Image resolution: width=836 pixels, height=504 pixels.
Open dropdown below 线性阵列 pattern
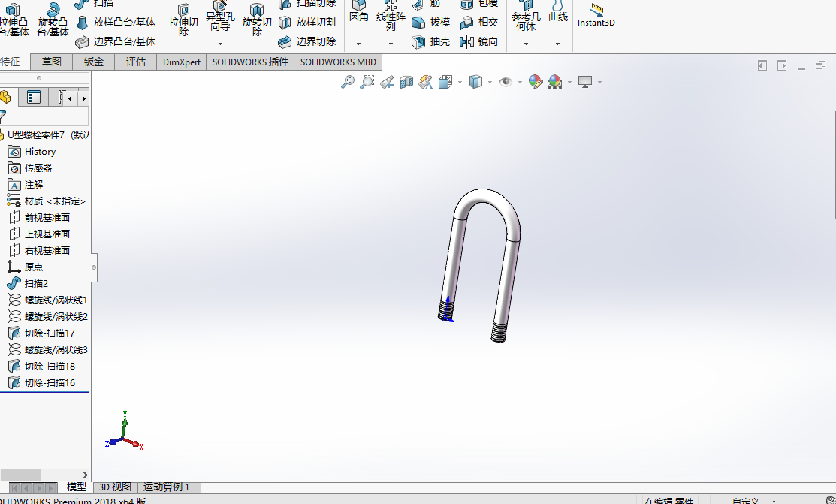(391, 44)
